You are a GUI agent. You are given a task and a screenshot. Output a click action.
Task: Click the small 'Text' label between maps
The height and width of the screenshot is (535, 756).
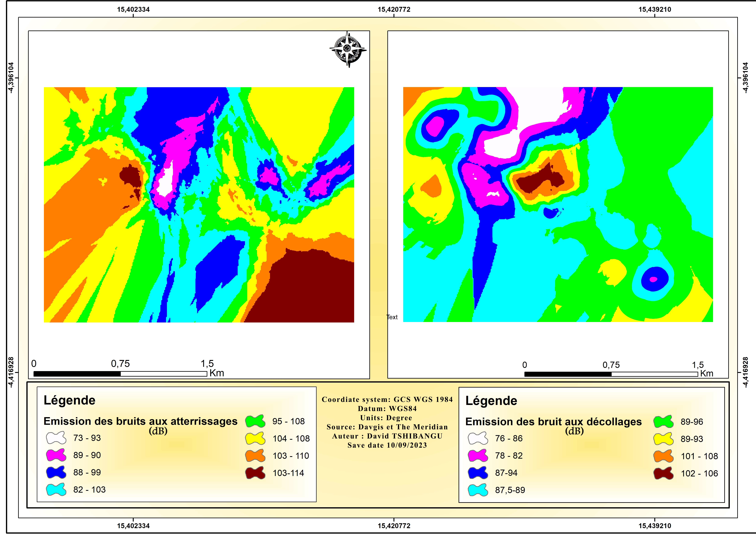point(392,317)
